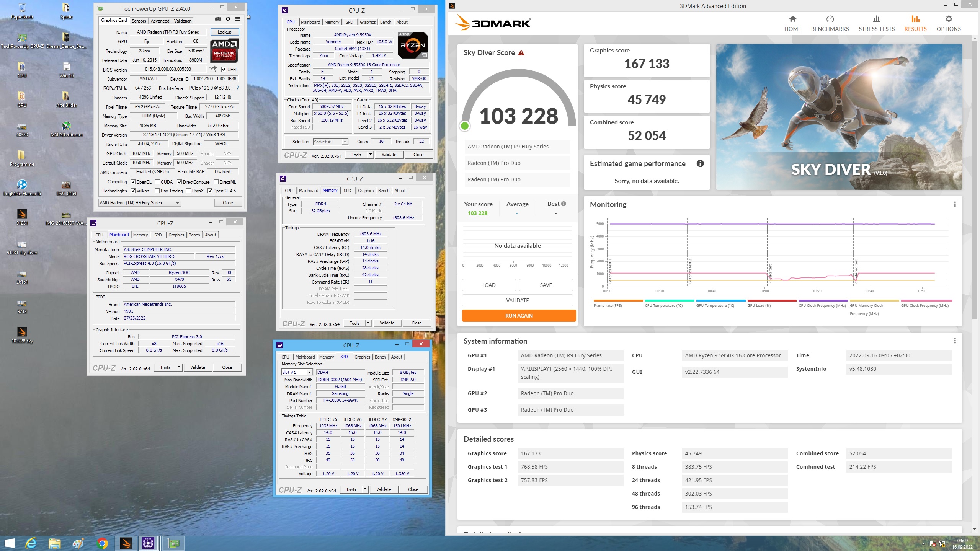Click the GPU-Z refresh icon
Screen dimensions: 980x551
point(228,19)
